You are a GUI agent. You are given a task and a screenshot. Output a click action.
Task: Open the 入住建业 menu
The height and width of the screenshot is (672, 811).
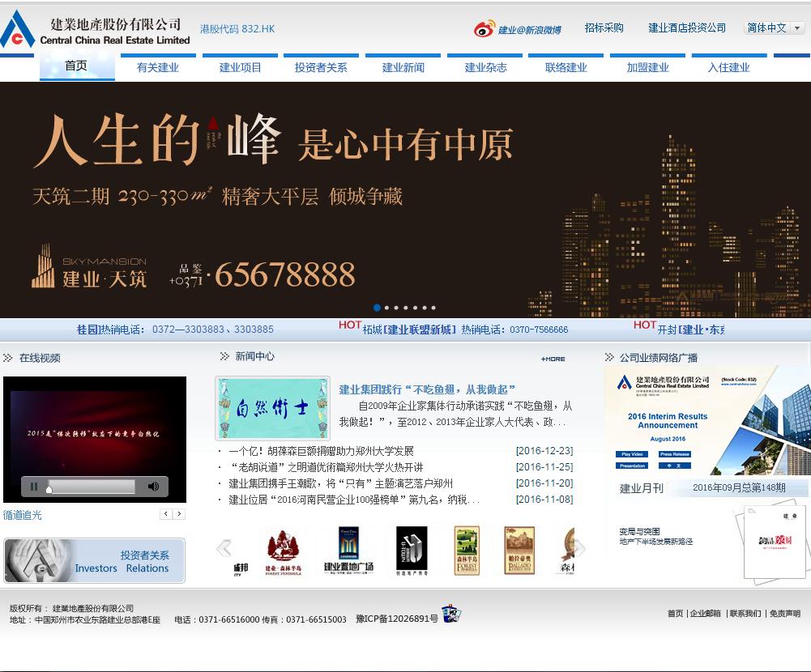pos(728,67)
